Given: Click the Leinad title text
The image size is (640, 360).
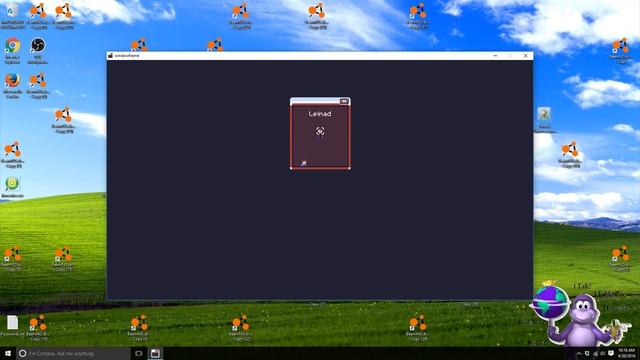Looking at the screenshot, I should (x=320, y=114).
